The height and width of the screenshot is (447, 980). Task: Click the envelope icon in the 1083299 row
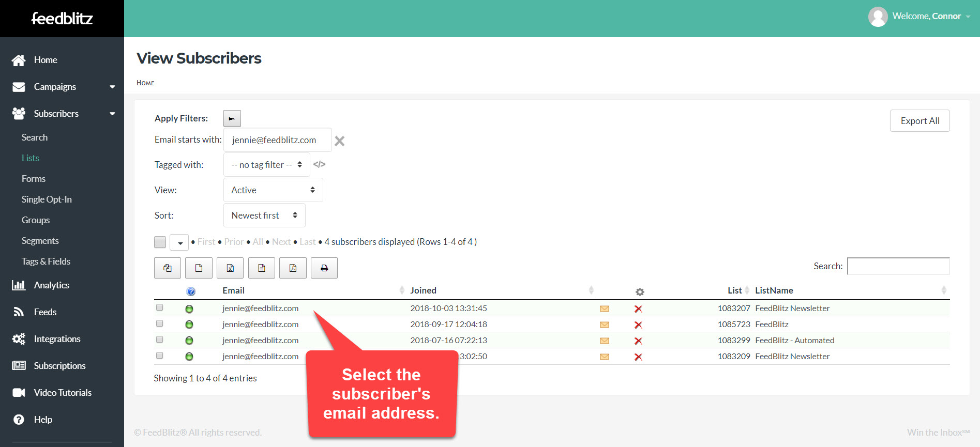click(x=604, y=341)
